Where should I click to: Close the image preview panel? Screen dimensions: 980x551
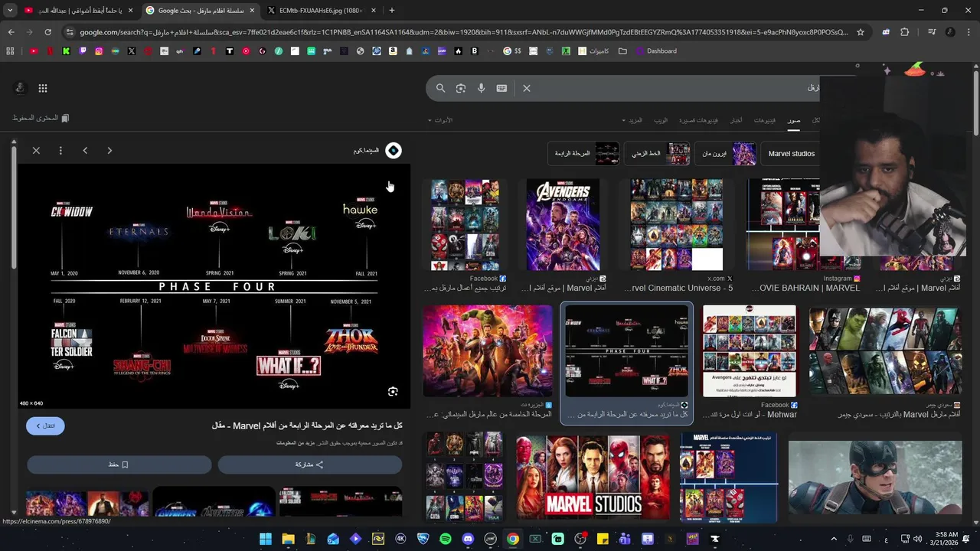tap(36, 151)
